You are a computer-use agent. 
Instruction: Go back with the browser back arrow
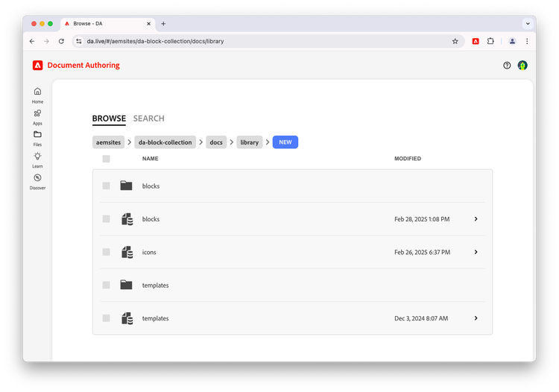pos(32,41)
